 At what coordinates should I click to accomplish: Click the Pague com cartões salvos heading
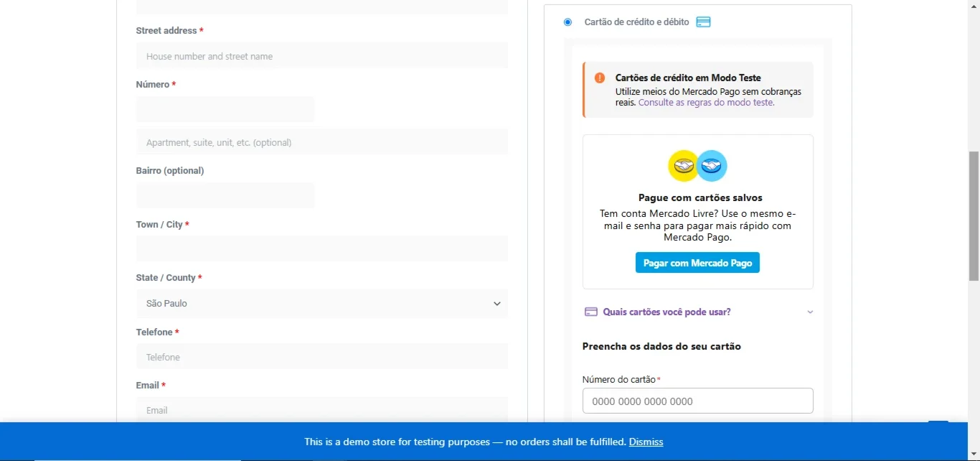point(700,197)
